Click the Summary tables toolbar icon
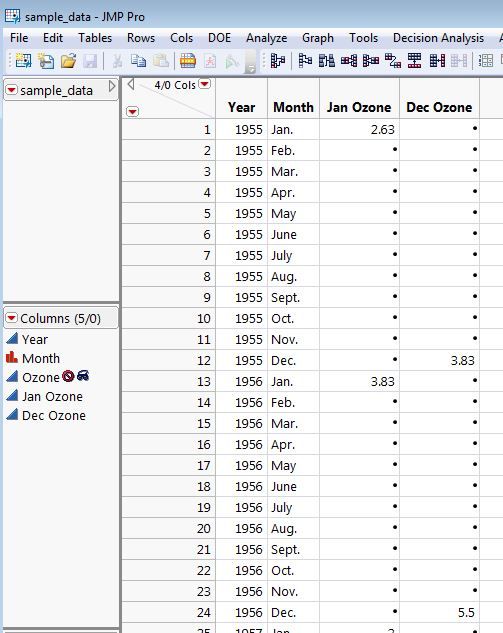Image resolution: width=503 pixels, height=633 pixels. (277, 61)
